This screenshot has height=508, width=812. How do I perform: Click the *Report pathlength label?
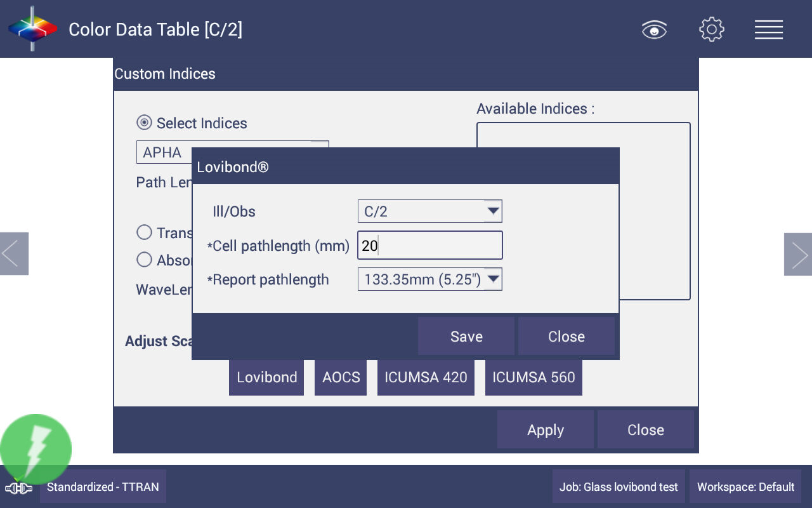[268, 279]
